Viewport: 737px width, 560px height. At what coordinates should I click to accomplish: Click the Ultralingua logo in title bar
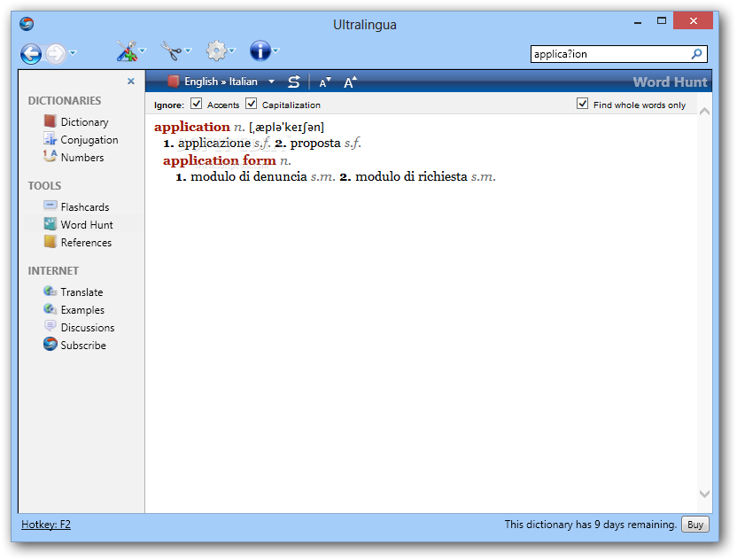[27, 24]
